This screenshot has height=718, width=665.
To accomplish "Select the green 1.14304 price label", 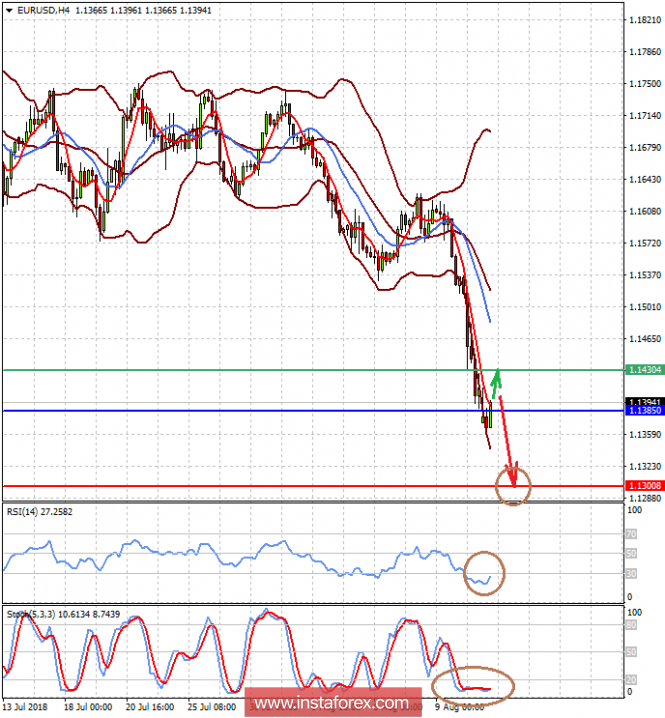I will 645,370.
